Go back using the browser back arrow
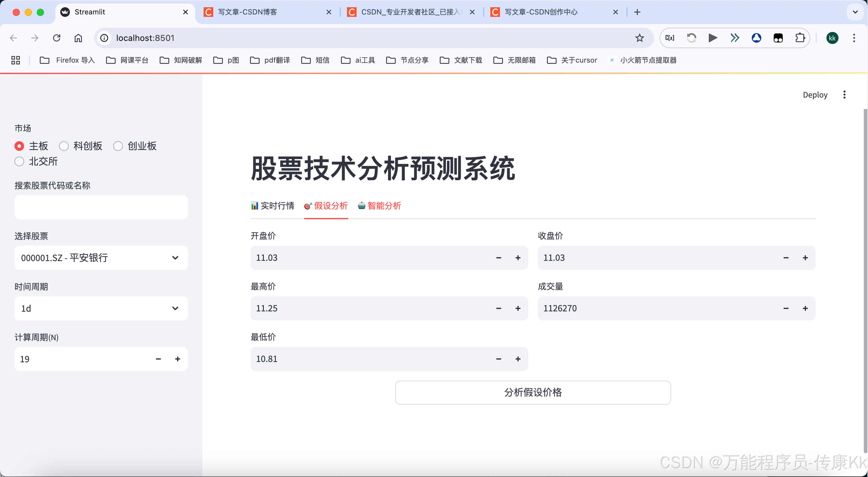This screenshot has height=477, width=868. [14, 38]
